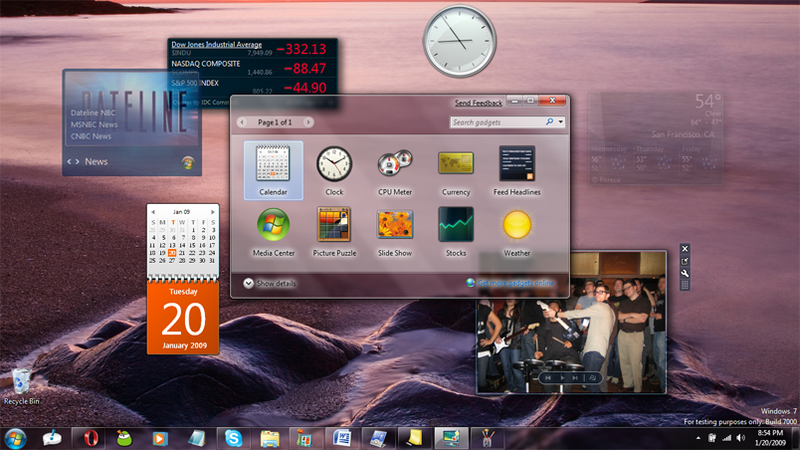Select the Calendar gadget in the gallery
The width and height of the screenshot is (800, 450).
pyautogui.click(x=273, y=170)
